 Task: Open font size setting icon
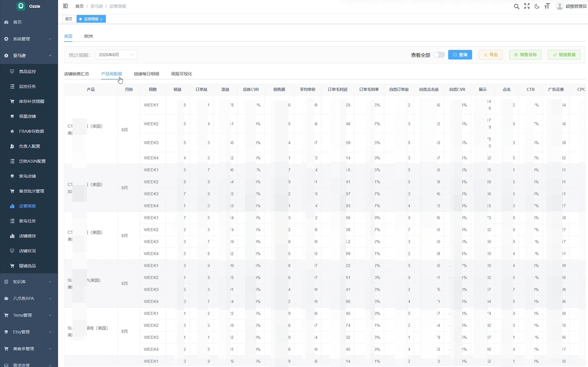coord(547,6)
